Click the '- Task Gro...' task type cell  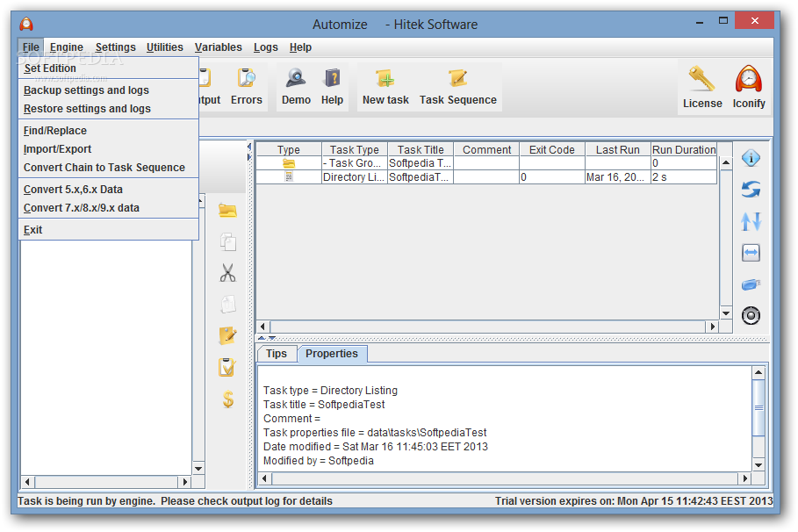tap(354, 163)
